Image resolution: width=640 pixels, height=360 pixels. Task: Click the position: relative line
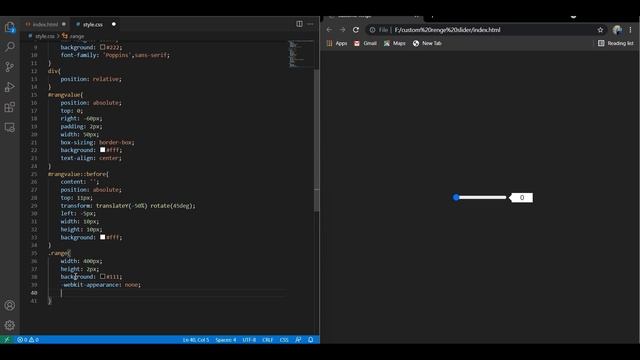pos(91,79)
